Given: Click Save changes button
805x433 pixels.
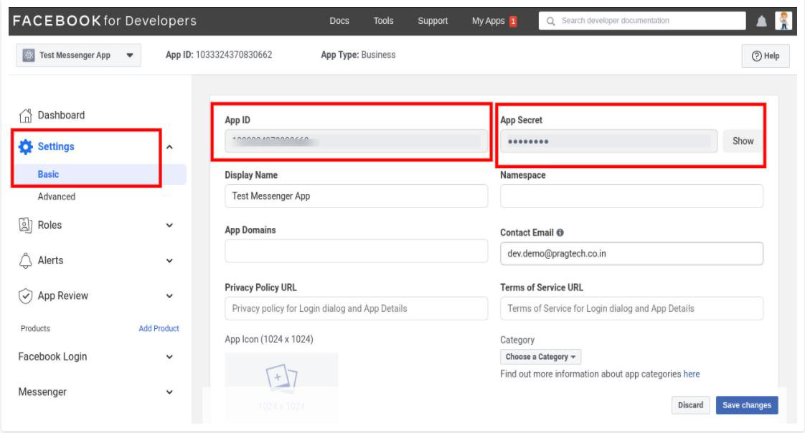Looking at the screenshot, I should click(747, 405).
